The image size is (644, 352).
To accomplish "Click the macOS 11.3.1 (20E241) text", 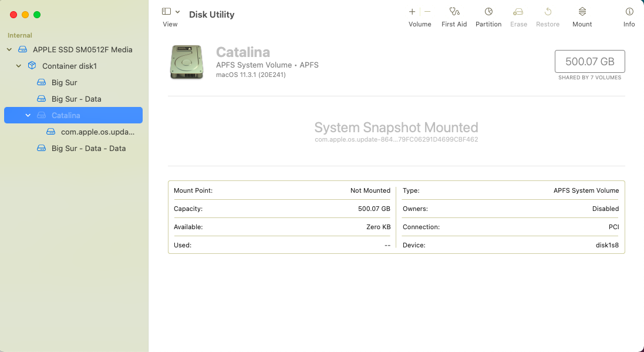I will [x=251, y=75].
